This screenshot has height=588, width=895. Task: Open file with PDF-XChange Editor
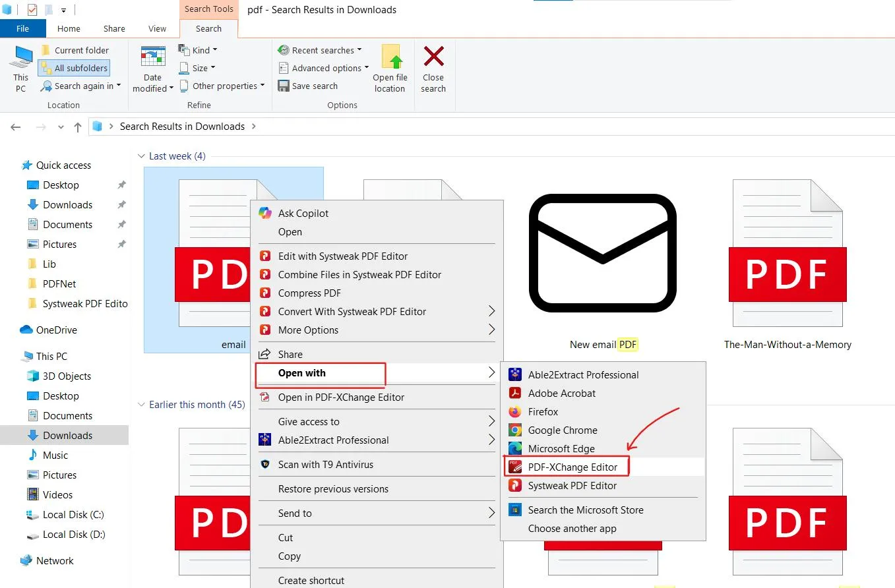point(572,467)
